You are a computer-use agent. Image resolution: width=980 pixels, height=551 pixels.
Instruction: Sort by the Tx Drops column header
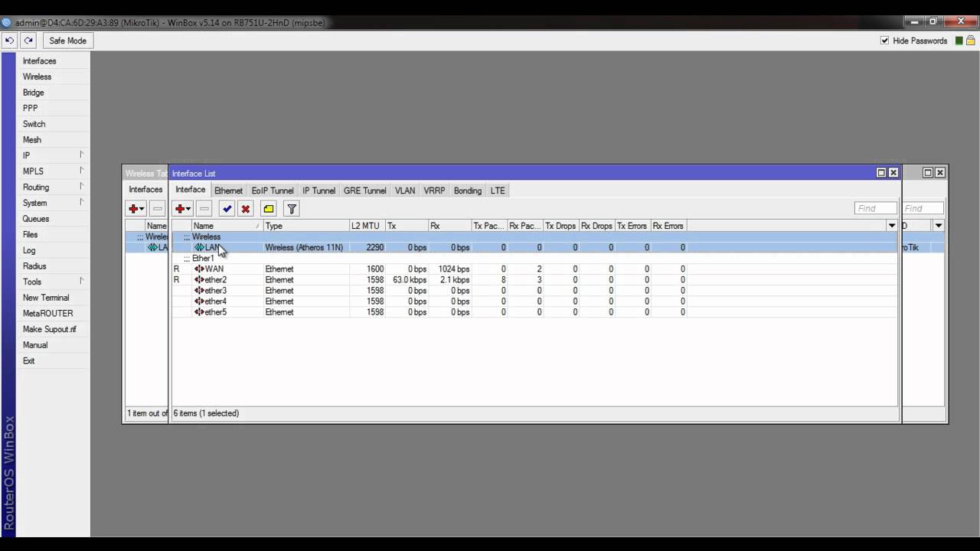[x=560, y=226]
